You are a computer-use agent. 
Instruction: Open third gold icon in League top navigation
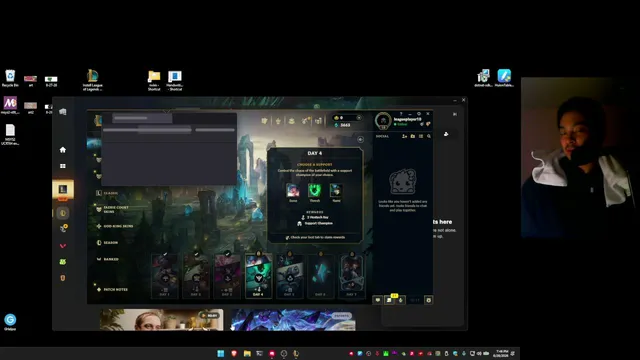pyautogui.click(x=291, y=121)
